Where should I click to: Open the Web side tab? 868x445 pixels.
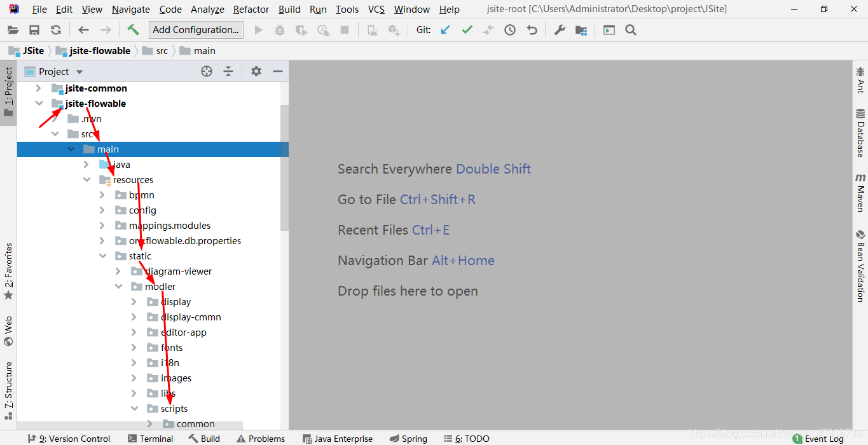tap(8, 331)
